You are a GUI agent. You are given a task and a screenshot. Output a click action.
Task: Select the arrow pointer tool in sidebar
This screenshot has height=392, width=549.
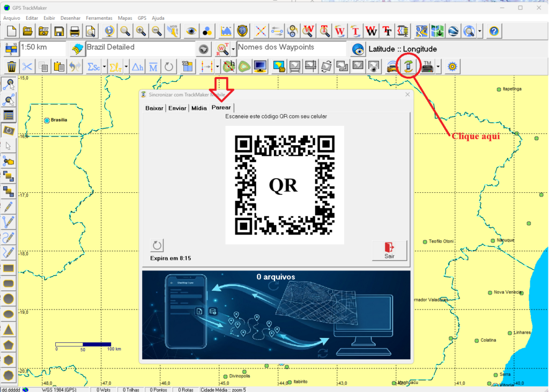9,146
